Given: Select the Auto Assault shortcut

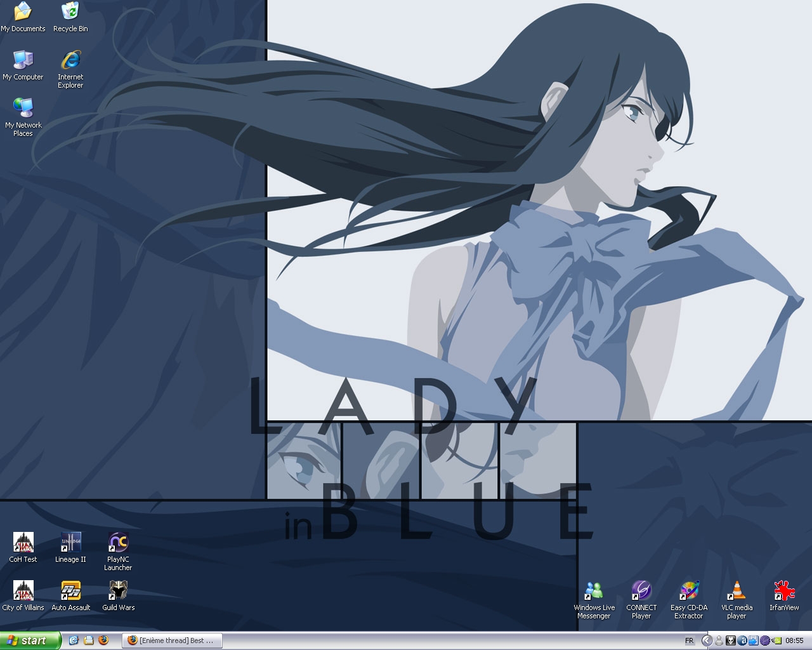Looking at the screenshot, I should click(70, 596).
